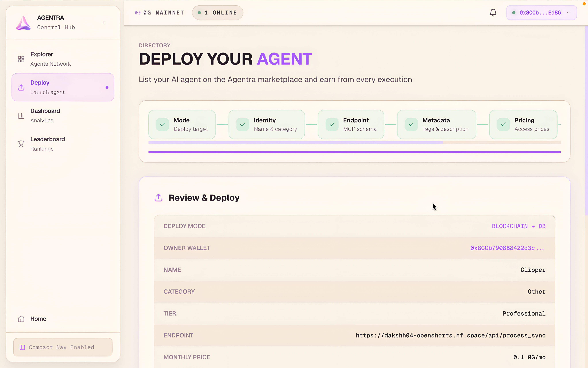
Task: Click the wallet dropdown chevron arrow
Action: 568,13
